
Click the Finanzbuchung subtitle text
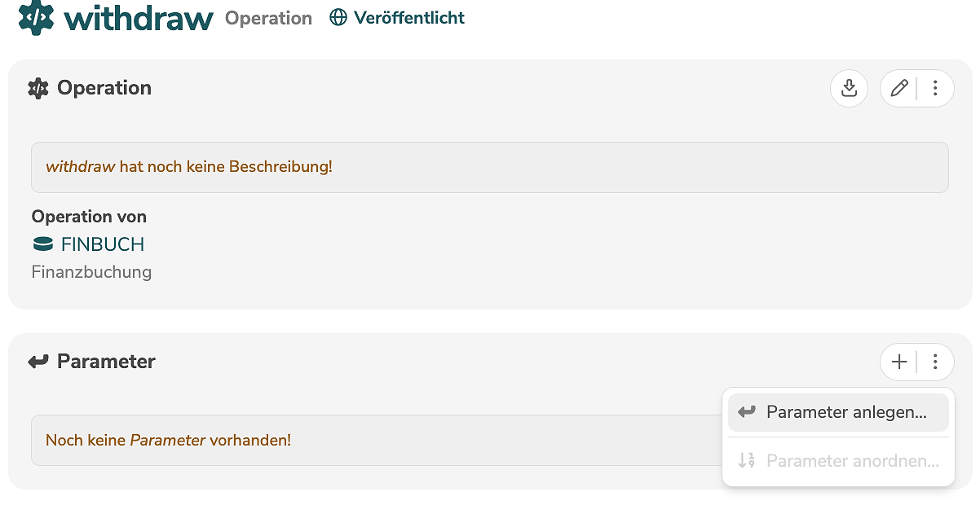91,272
